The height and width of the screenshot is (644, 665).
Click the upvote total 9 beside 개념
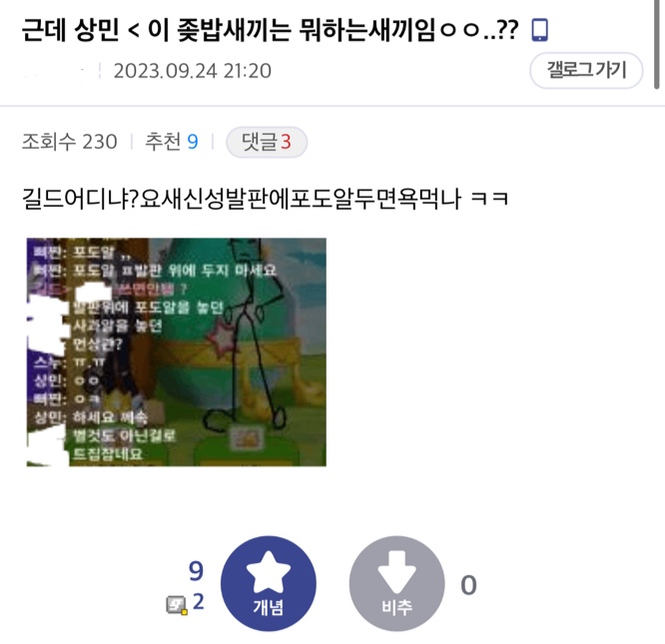pos(196,571)
